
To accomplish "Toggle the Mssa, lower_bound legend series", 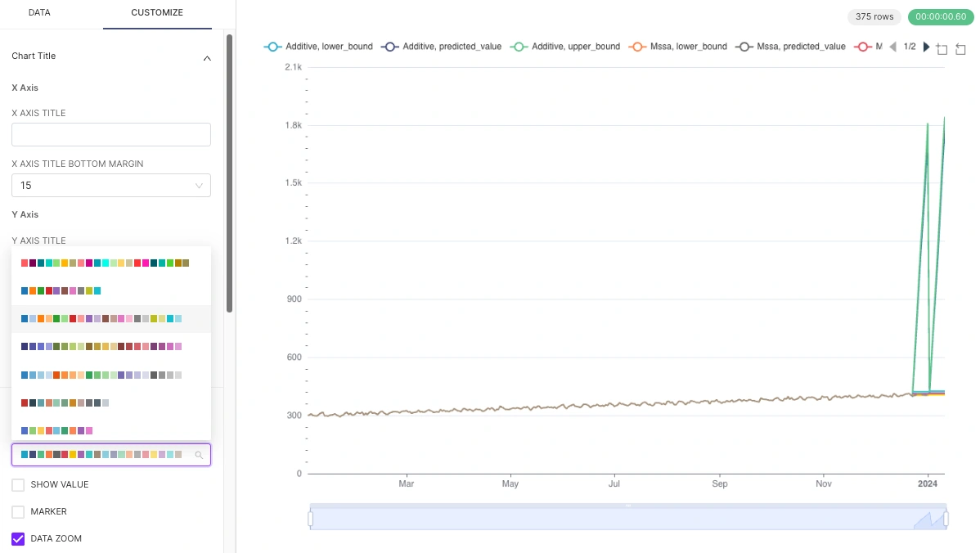I will (678, 47).
